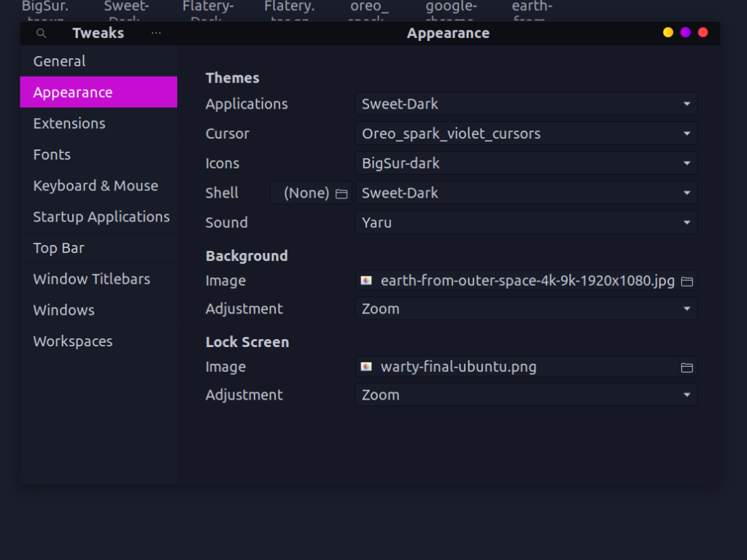The image size is (747, 560).
Task: Click the Icons label in Themes
Action: point(222,163)
